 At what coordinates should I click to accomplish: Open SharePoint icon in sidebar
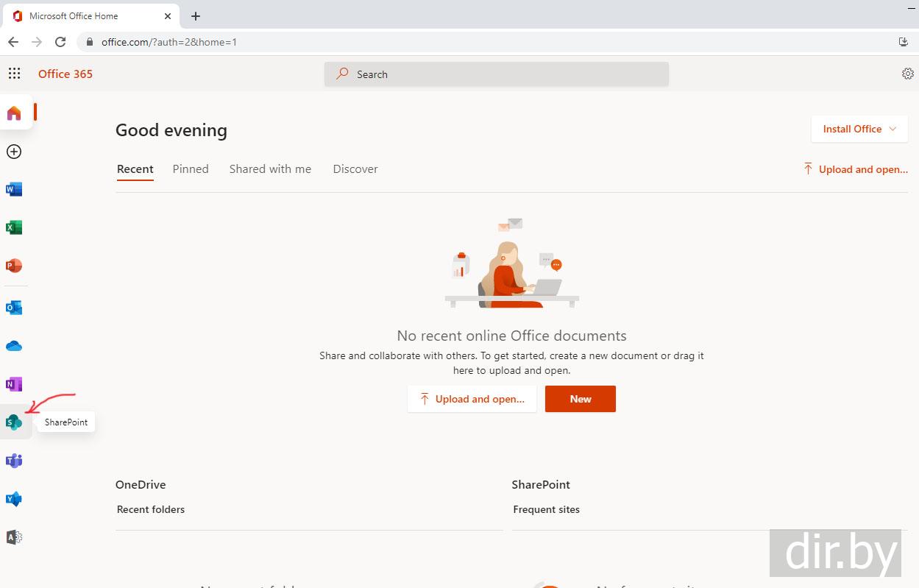(14, 422)
